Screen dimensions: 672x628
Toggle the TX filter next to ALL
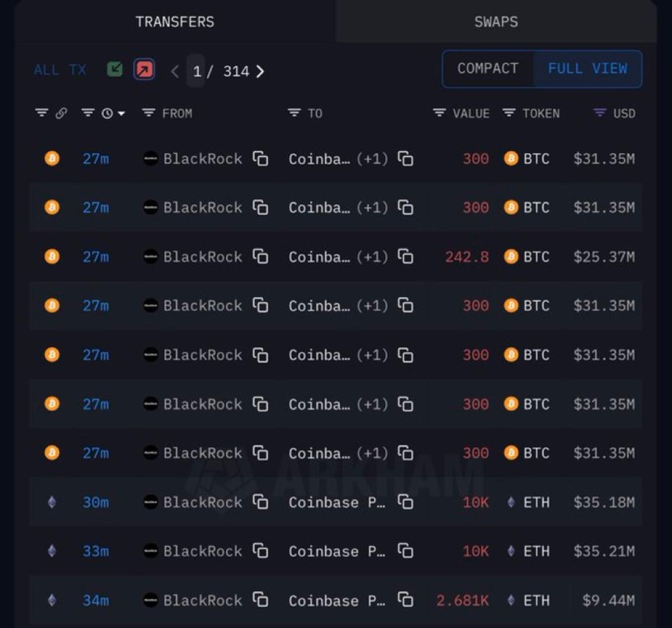pyautogui.click(x=76, y=69)
